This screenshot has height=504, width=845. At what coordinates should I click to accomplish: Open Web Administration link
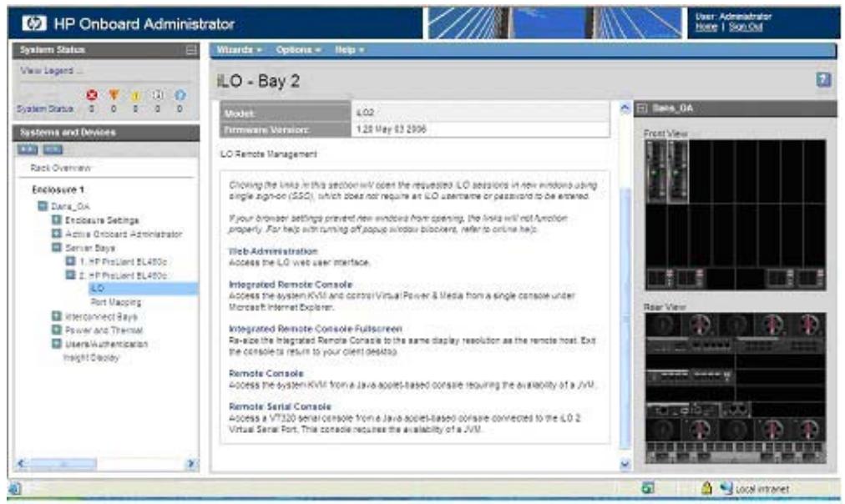click(273, 251)
